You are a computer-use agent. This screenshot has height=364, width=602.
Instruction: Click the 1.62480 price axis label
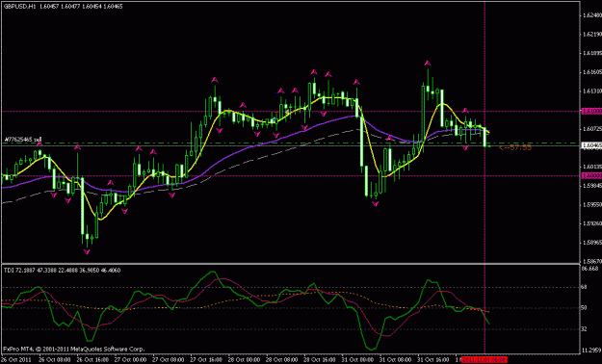[x=591, y=15]
